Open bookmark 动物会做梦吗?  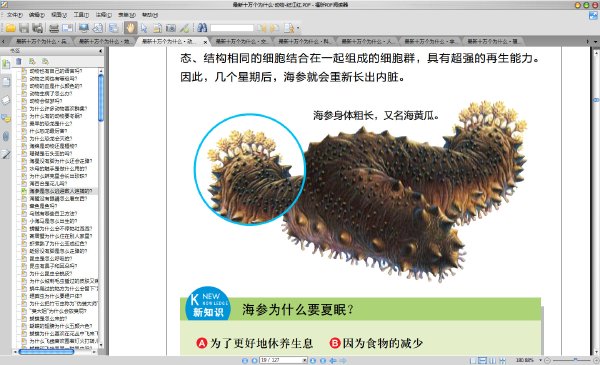tap(46, 101)
